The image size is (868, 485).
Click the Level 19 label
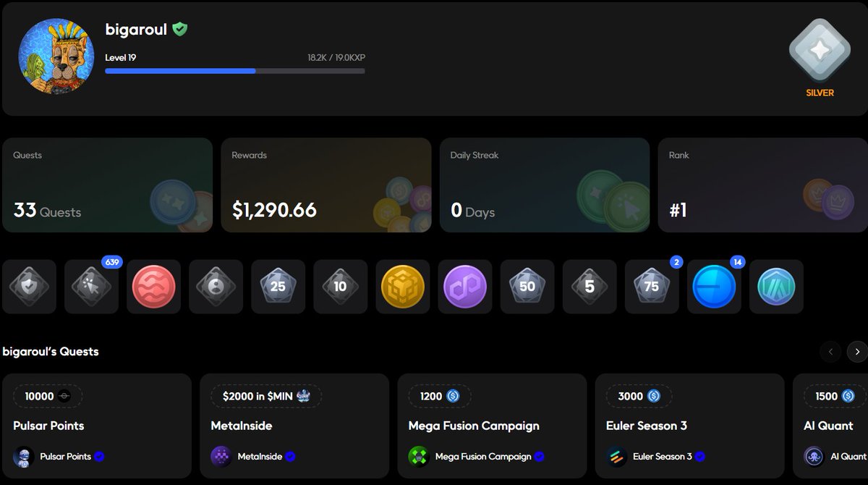(120, 57)
